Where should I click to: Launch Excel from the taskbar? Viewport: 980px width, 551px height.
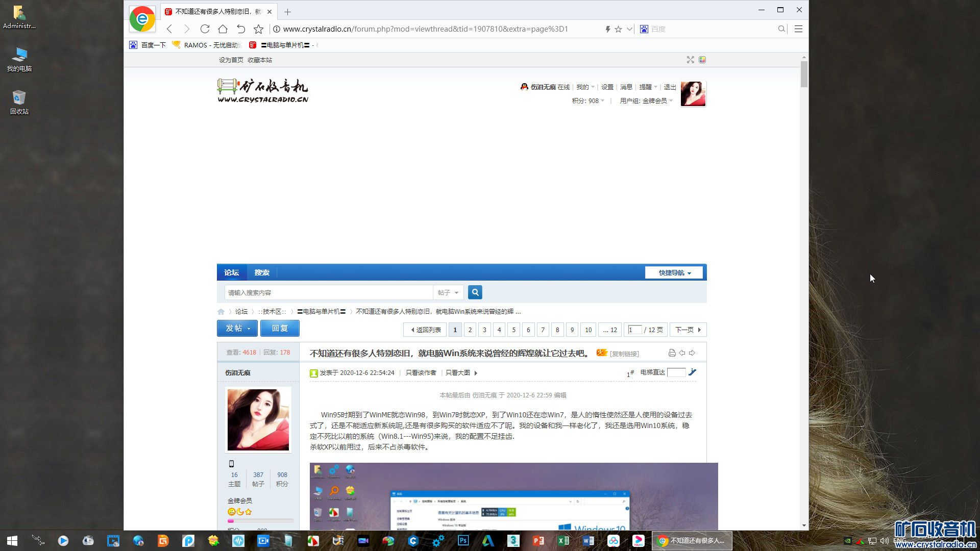563,541
